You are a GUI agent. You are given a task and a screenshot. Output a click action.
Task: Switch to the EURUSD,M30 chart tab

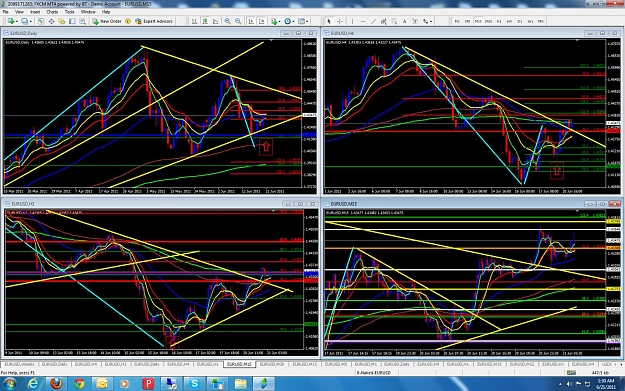pos(272,364)
